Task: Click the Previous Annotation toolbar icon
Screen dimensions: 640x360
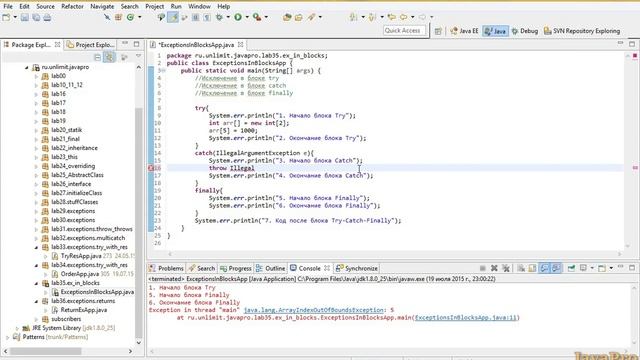Action: (x=372, y=17)
